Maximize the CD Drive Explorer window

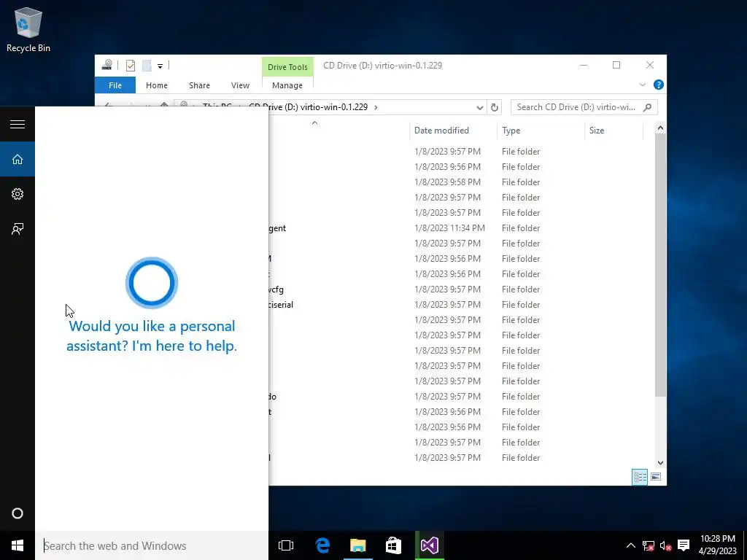coord(616,65)
